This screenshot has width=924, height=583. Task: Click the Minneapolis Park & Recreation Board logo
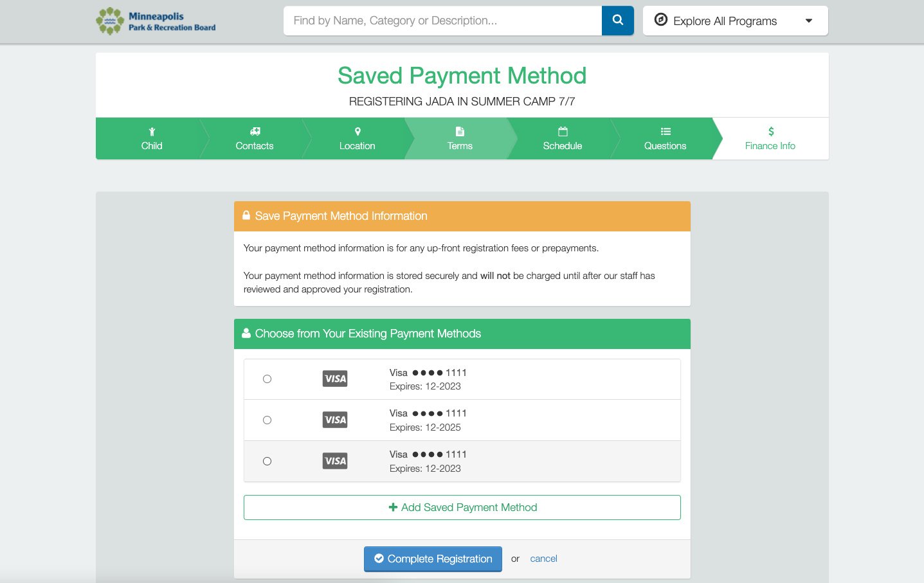coord(156,21)
